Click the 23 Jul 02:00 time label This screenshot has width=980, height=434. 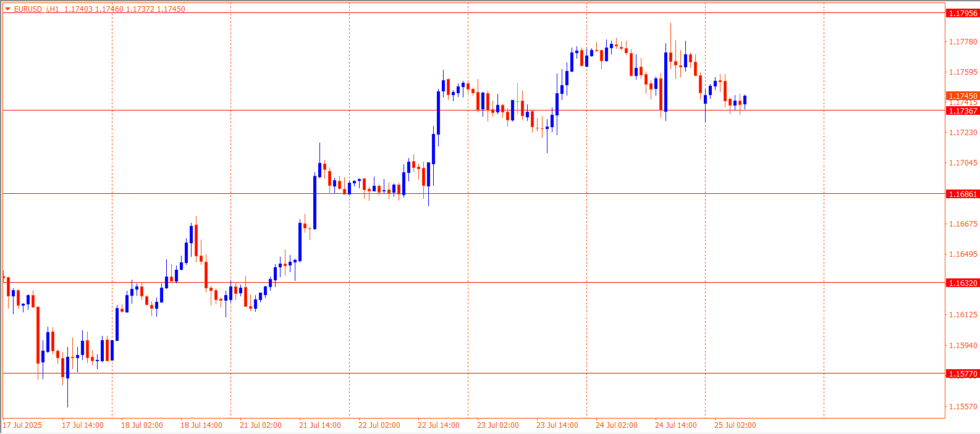click(498, 425)
